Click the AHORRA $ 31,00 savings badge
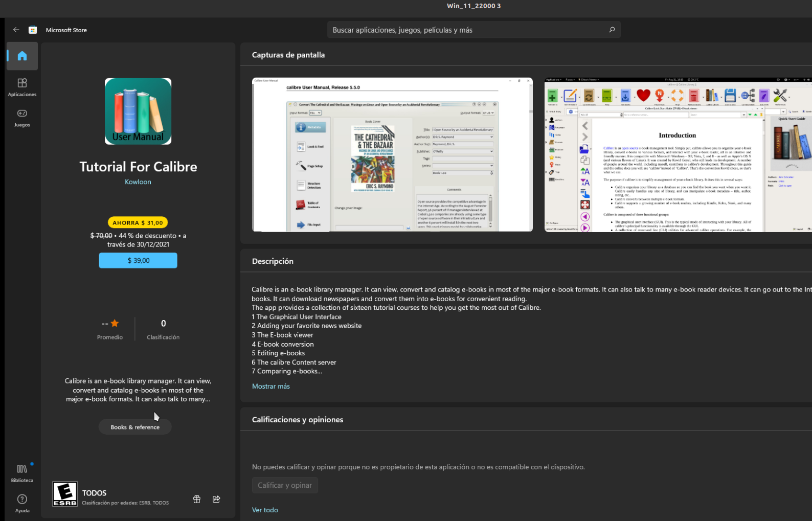Screen dimensions: 812x521 [138, 222]
